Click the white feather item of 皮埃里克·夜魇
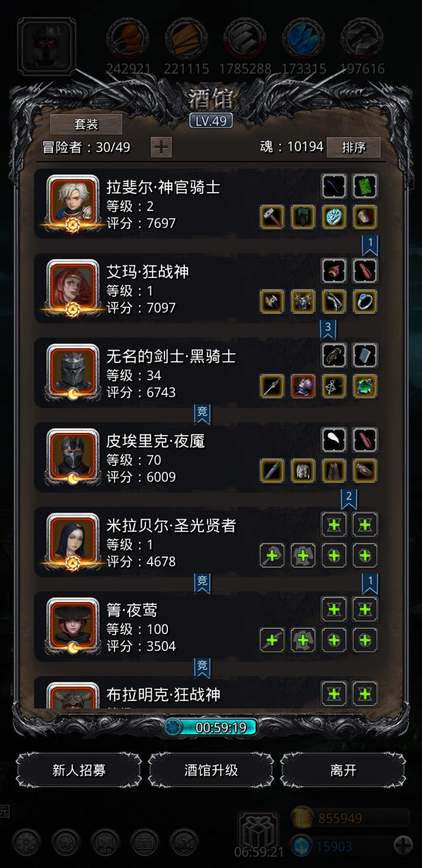This screenshot has height=868, width=422. (334, 440)
